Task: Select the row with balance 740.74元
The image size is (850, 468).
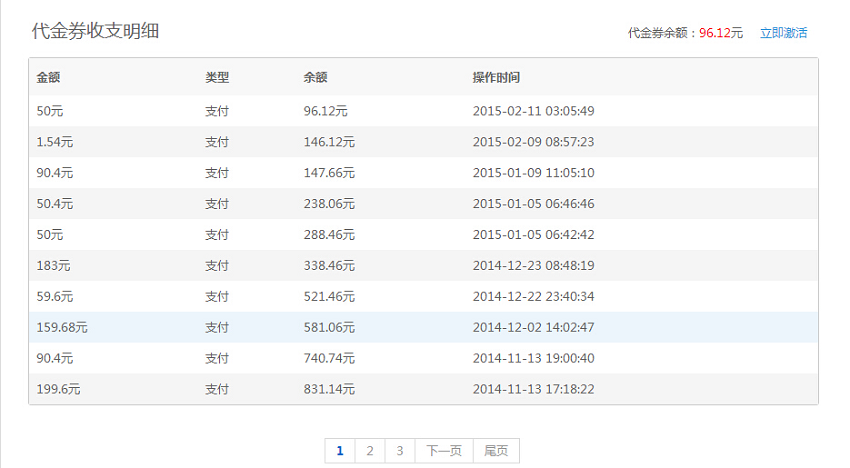Action: coord(423,358)
